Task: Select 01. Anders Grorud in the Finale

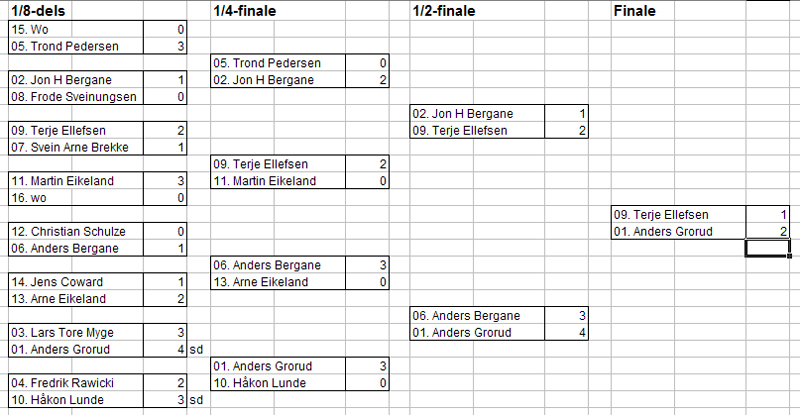Action: point(679,231)
